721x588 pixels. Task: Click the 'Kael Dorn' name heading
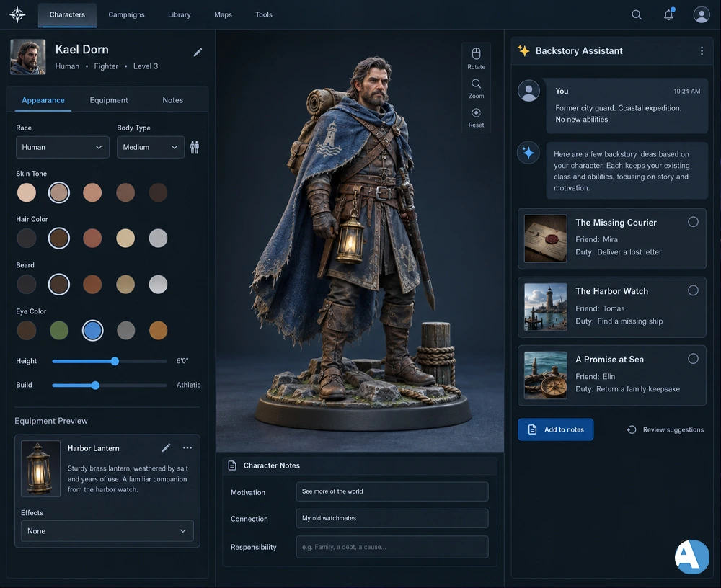[82, 50]
